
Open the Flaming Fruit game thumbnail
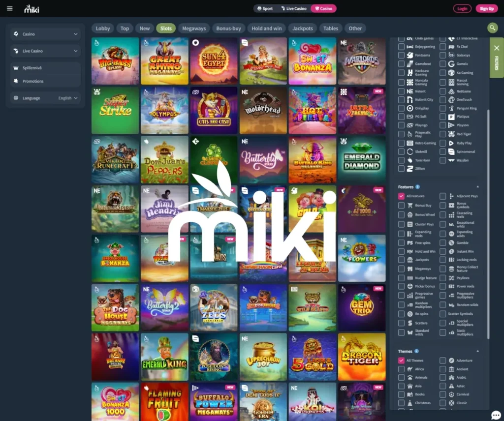164,402
